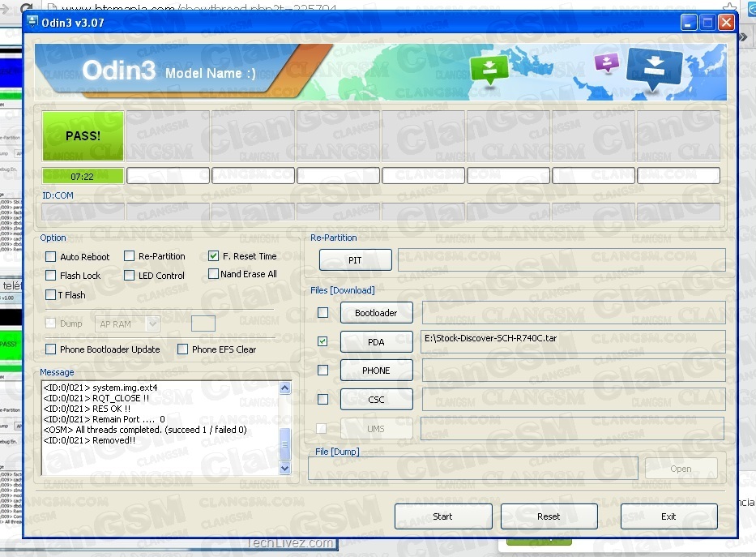Click the PHONE file path field

tap(574, 371)
